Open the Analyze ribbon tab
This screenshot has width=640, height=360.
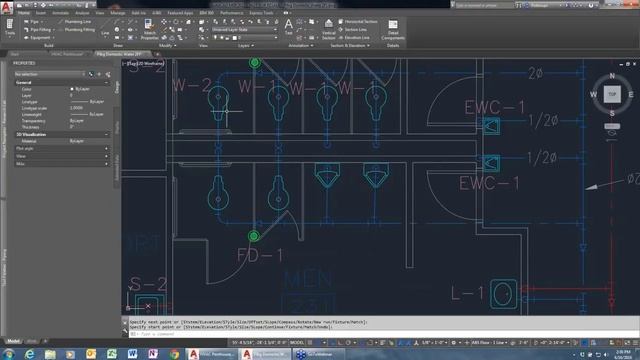coord(82,13)
